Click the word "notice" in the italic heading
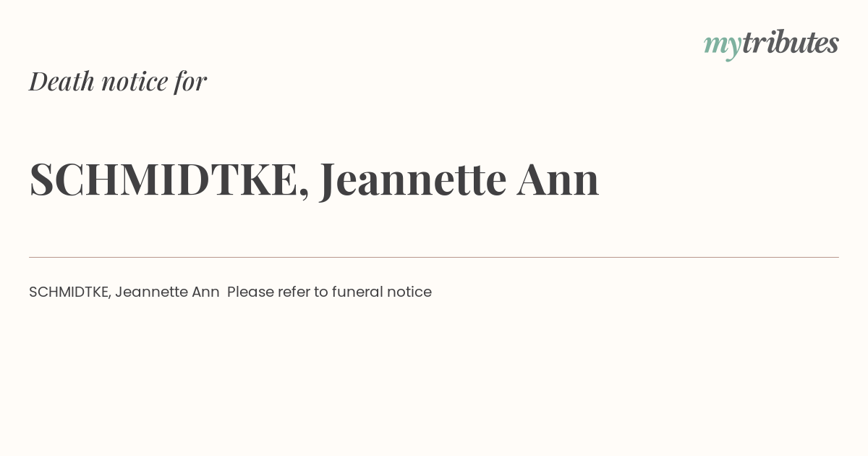This screenshot has height=456, width=868. (x=135, y=81)
